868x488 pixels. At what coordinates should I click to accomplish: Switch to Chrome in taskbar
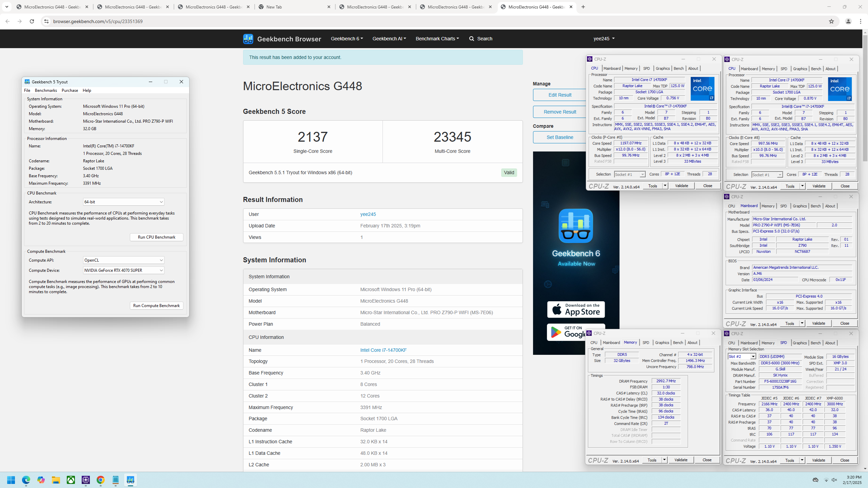[101, 480]
